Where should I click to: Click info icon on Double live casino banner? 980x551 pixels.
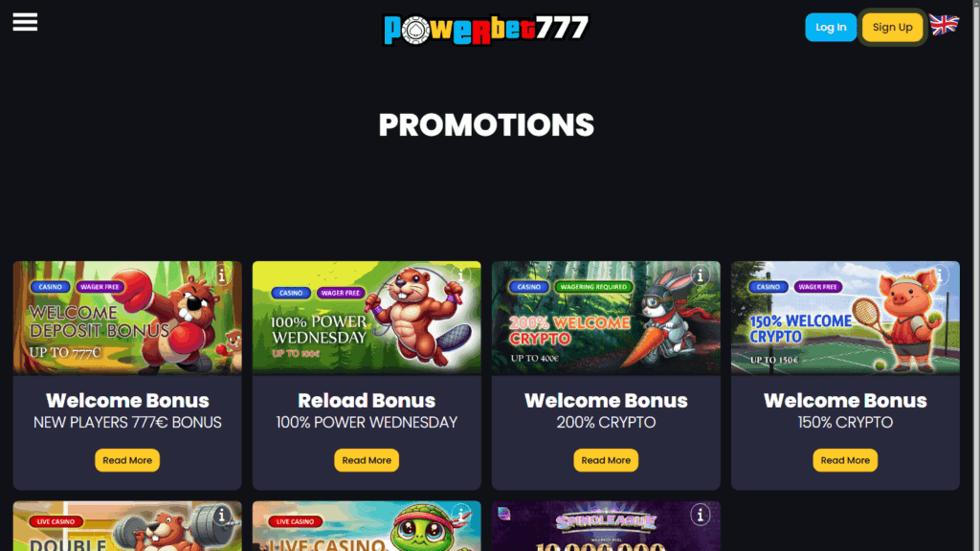click(x=221, y=515)
